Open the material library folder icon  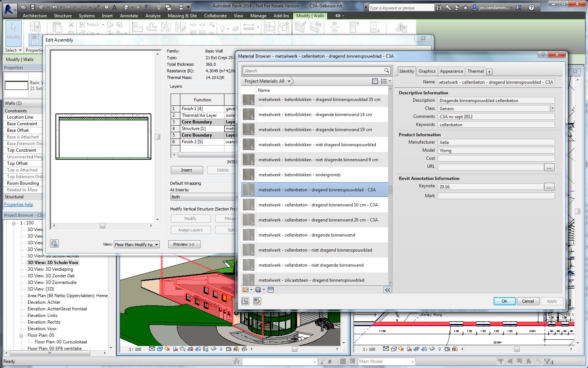tap(246, 290)
